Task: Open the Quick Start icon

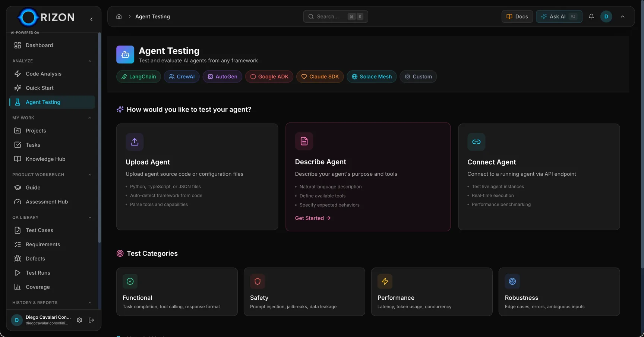Action: pos(18,88)
